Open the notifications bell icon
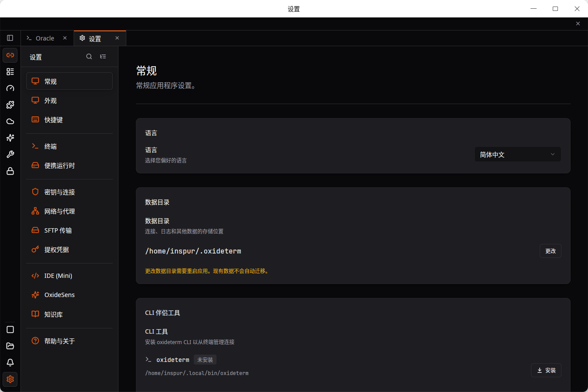The image size is (588, 392). click(10, 362)
